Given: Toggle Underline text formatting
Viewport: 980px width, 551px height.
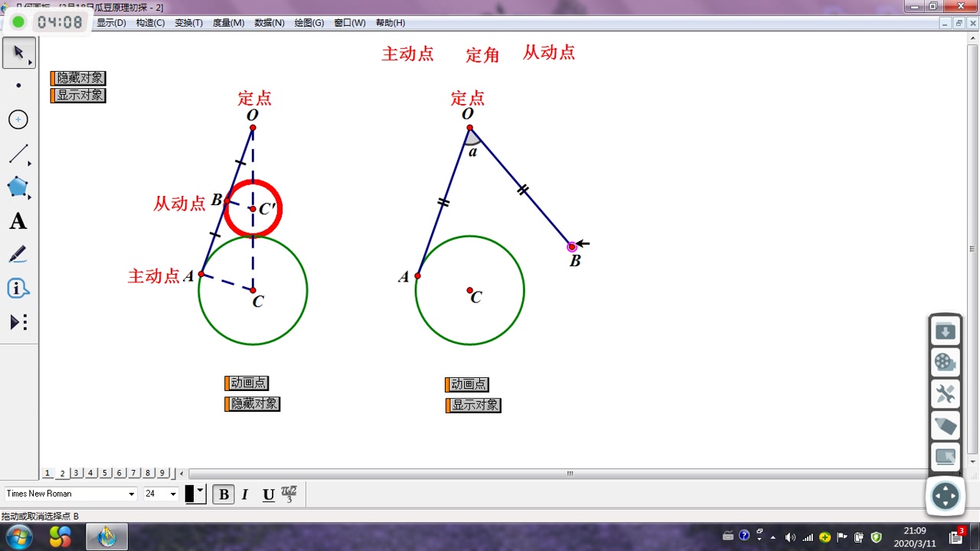Looking at the screenshot, I should (268, 494).
